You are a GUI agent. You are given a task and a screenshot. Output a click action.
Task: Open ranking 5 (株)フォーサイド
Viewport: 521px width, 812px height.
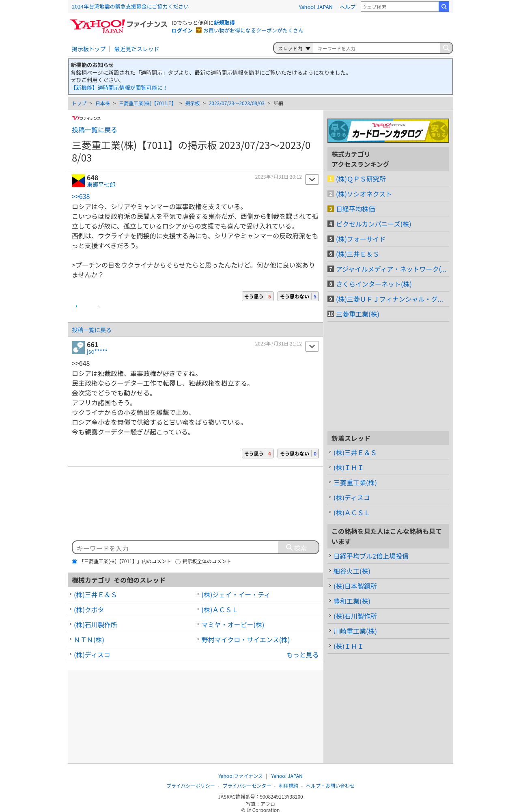(360, 239)
